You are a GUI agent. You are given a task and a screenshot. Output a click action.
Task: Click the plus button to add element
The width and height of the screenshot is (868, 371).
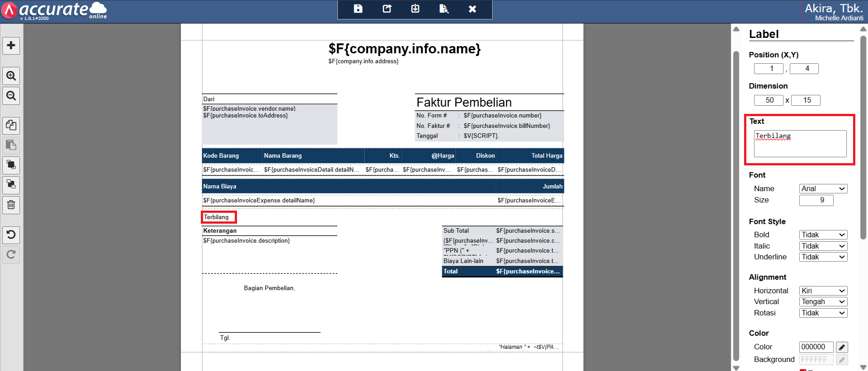coord(11,46)
